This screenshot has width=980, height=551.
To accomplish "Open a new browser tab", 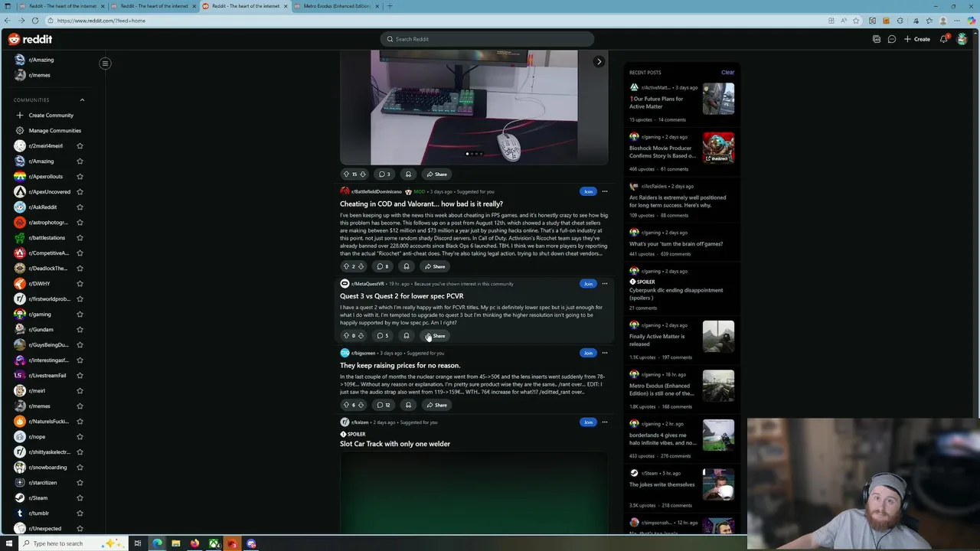I will 389,6.
